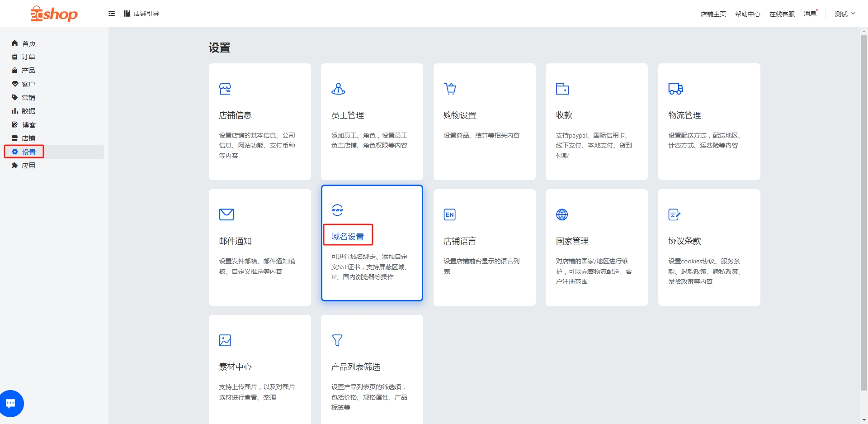Click the globe icon on 国家管理 card
This screenshot has height=424, width=868.
(x=562, y=214)
